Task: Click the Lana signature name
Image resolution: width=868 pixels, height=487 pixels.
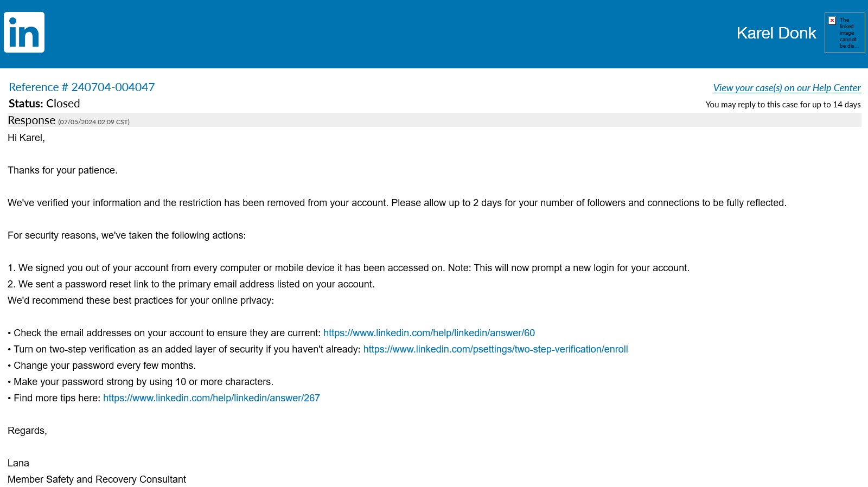Action: [x=18, y=463]
